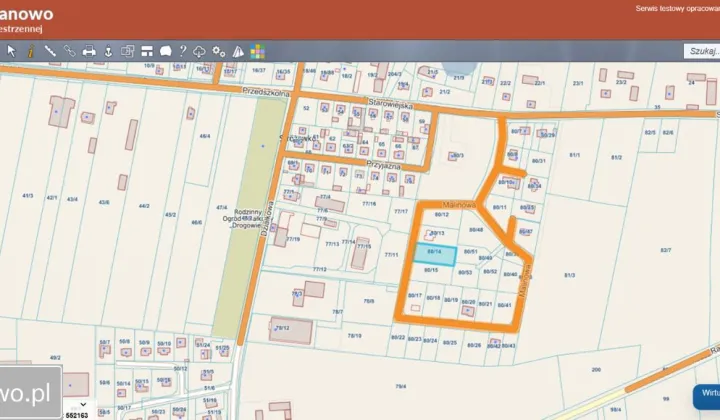Click the Szukaj search field
The height and width of the screenshot is (420, 720).
(x=702, y=51)
